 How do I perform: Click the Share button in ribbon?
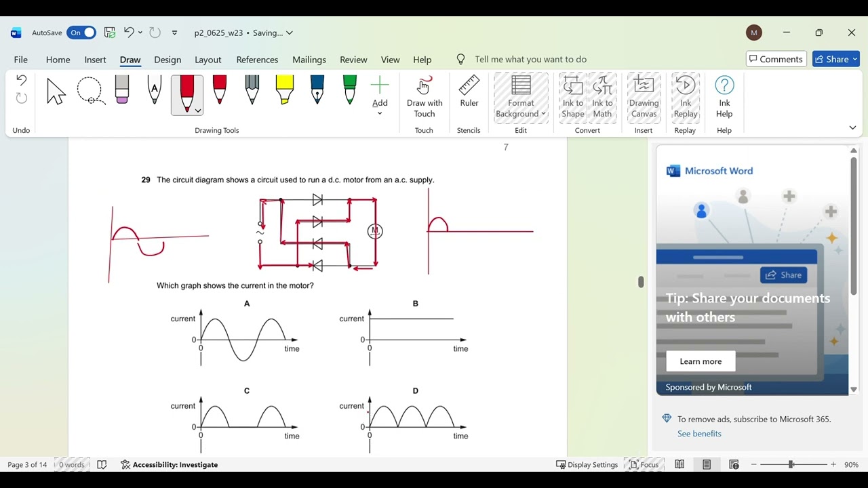pyautogui.click(x=836, y=59)
